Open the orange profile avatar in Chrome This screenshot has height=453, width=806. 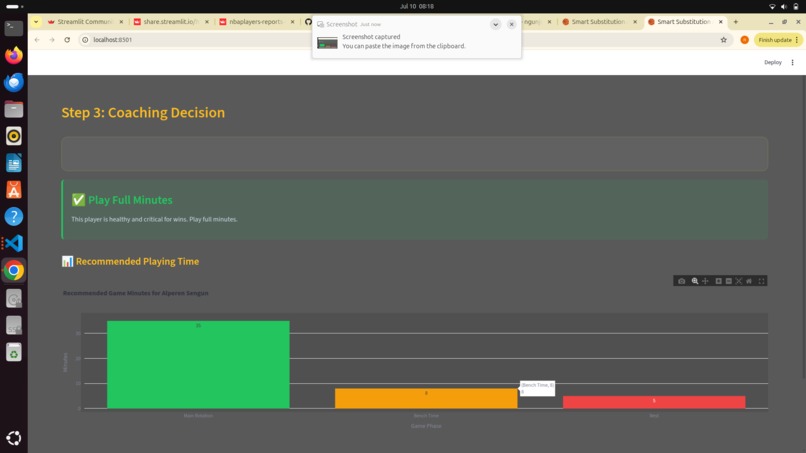744,40
